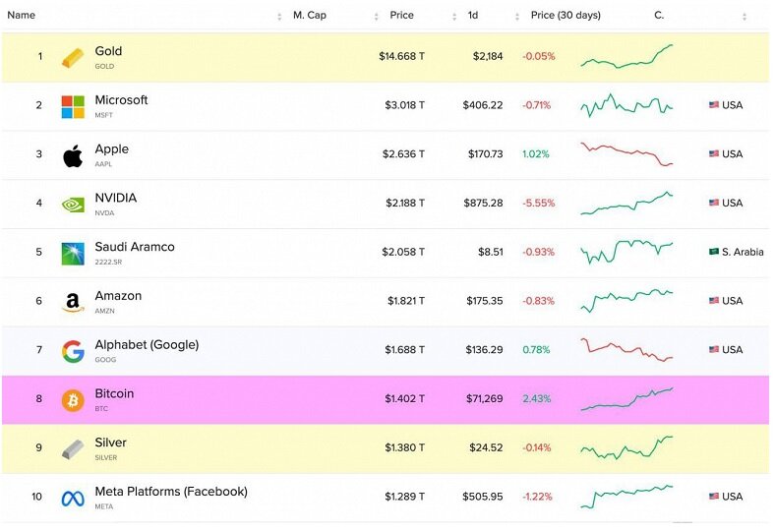Sort by M. Cap column header

pos(310,16)
